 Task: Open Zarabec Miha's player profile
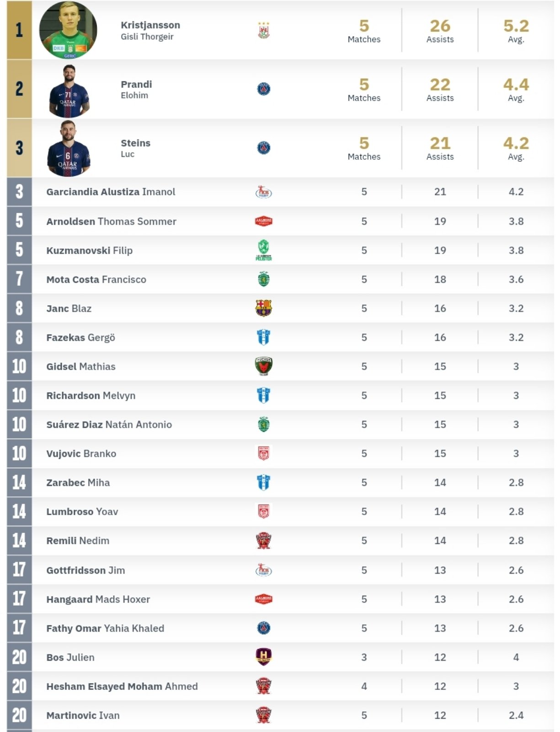click(78, 483)
